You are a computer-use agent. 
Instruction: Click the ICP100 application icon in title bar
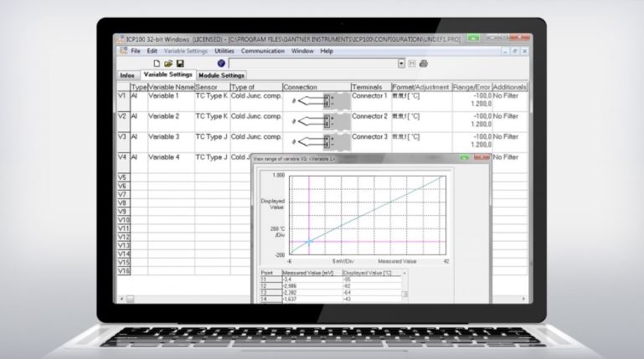tap(119, 40)
